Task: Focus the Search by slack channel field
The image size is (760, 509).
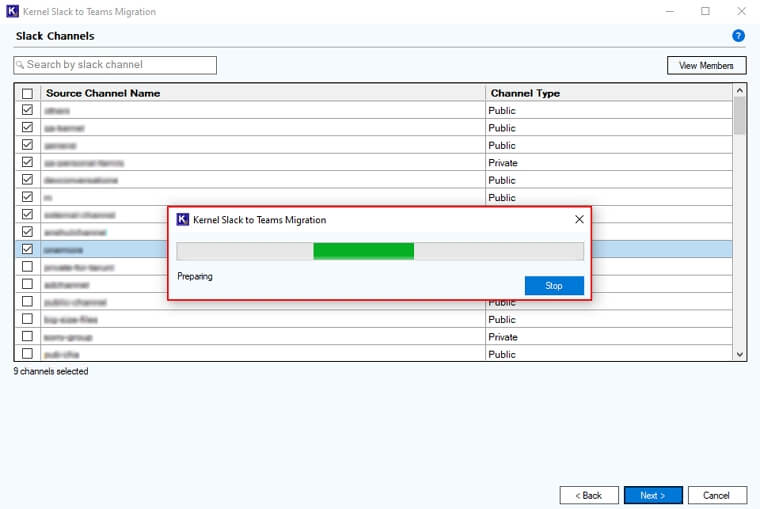Action: point(115,65)
